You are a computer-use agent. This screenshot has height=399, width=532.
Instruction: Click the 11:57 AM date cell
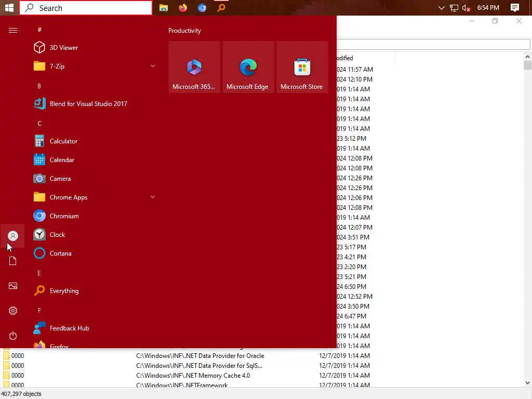point(355,69)
